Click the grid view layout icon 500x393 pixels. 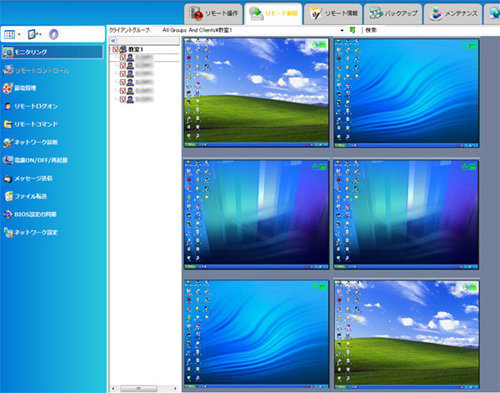pyautogui.click(x=10, y=34)
